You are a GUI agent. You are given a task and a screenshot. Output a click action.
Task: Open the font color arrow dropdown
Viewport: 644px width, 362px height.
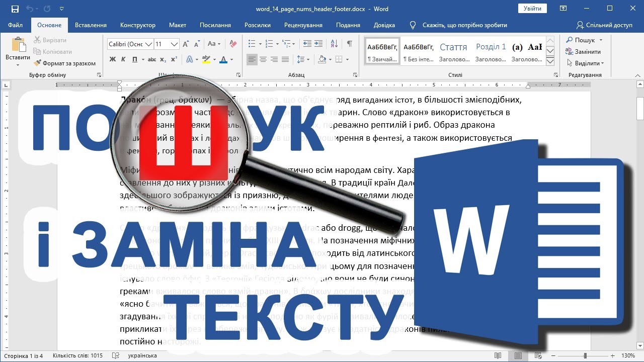point(231,59)
